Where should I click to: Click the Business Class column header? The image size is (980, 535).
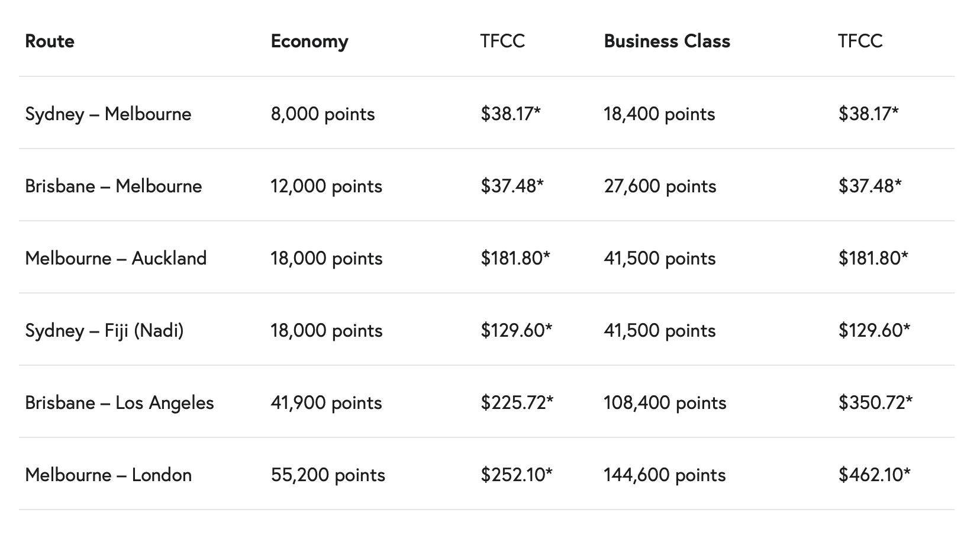pos(667,41)
